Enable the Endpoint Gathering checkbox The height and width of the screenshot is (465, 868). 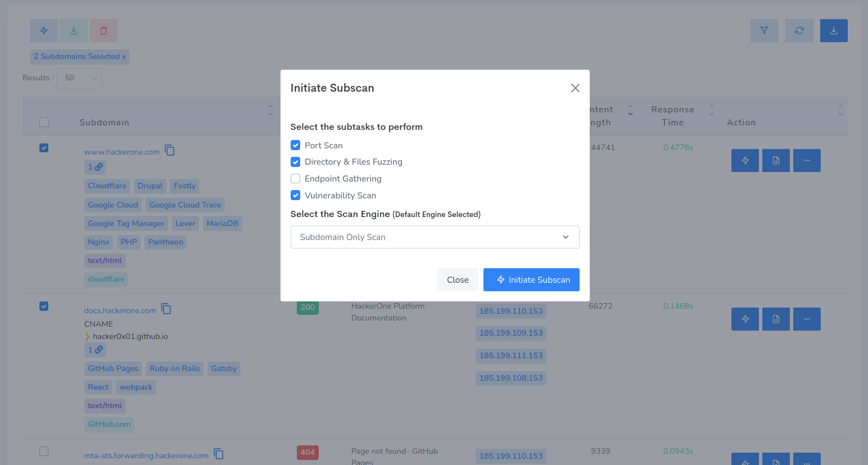coord(296,179)
